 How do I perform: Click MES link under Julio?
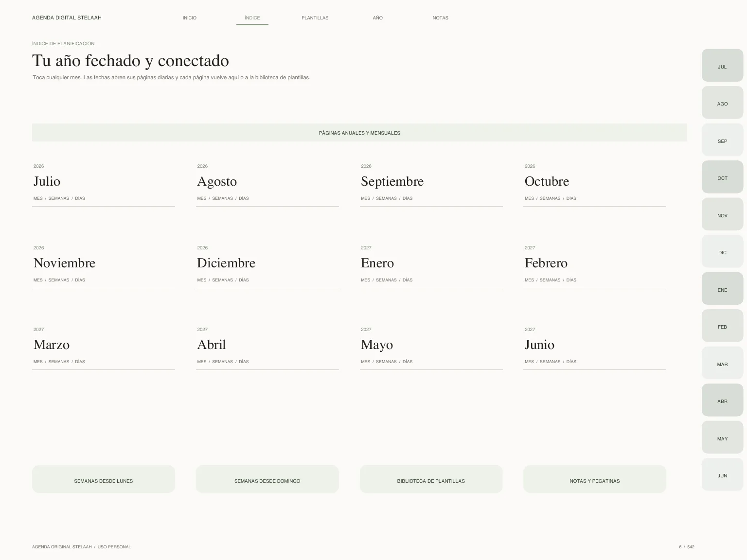click(x=38, y=198)
